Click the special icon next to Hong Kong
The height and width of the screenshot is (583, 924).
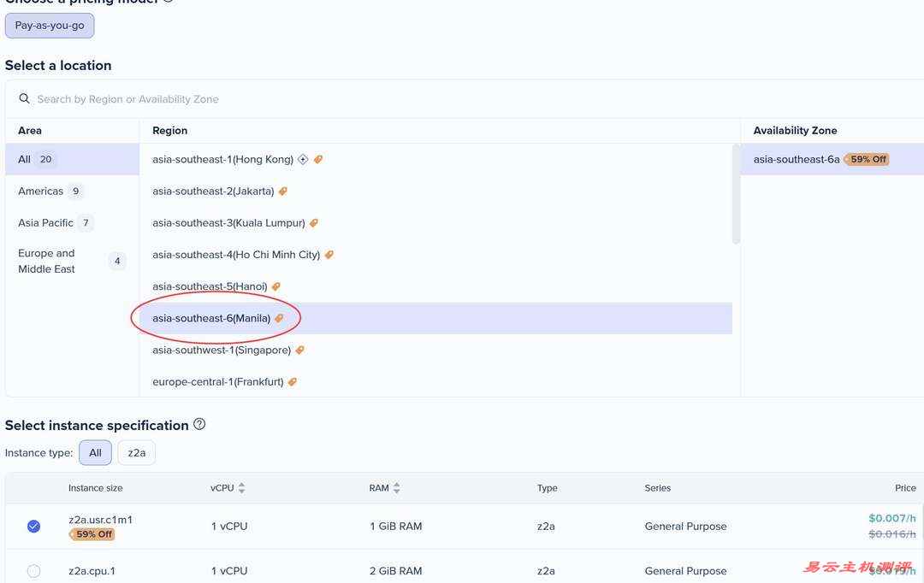point(303,160)
